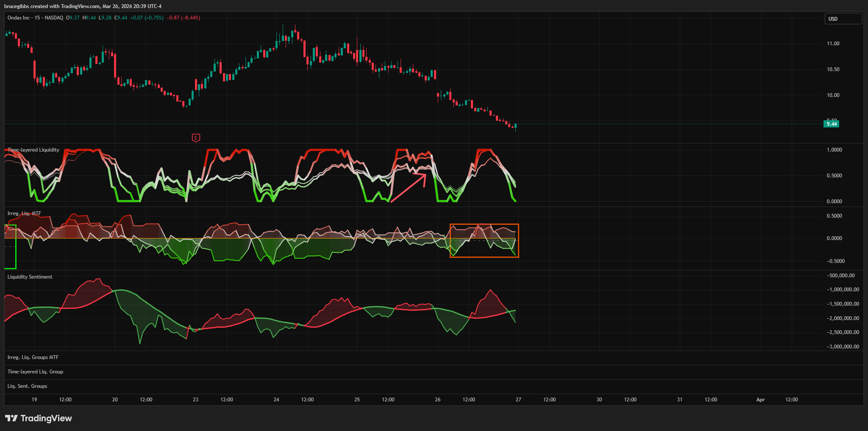
Task: Click the current price label 9.44
Action: click(x=831, y=124)
